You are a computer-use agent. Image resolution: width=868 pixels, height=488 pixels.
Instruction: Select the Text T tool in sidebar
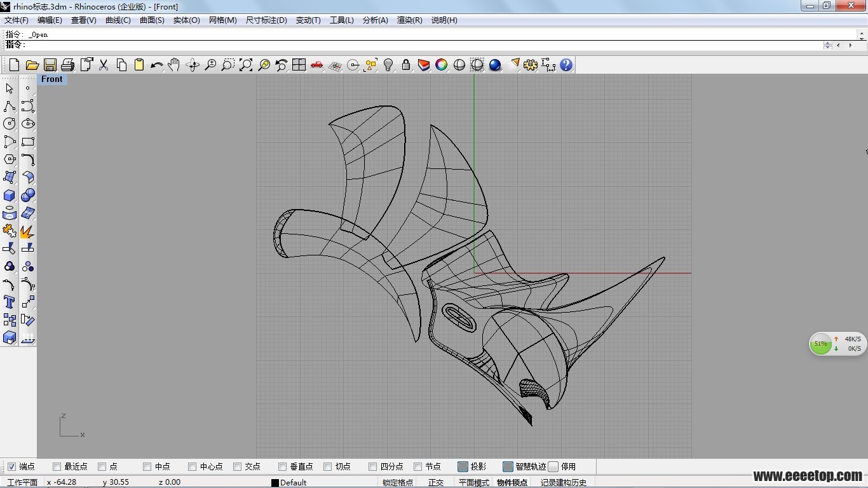[10, 302]
